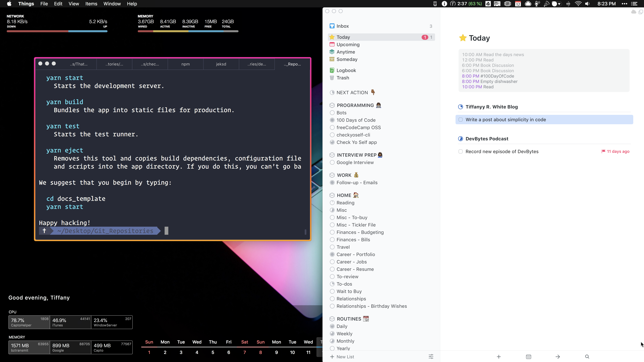
Task: Click the plus icon to add new to-do
Action: [x=499, y=356]
